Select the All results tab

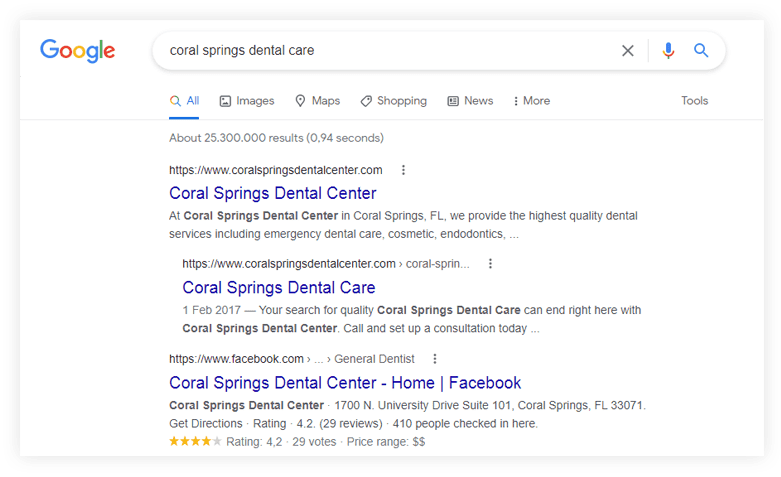point(185,101)
